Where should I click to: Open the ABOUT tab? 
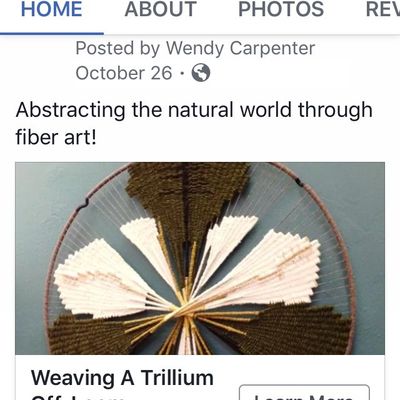(x=160, y=9)
